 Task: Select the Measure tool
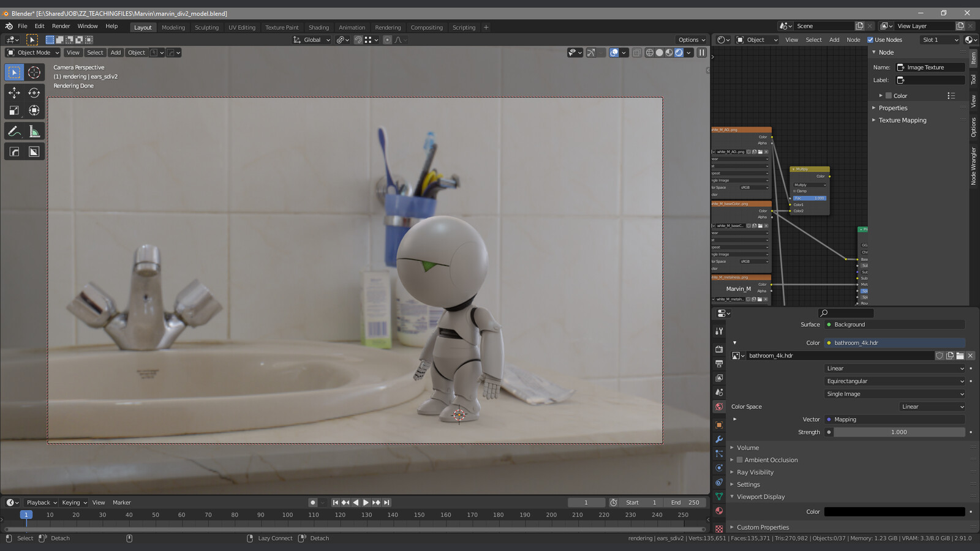(34, 132)
